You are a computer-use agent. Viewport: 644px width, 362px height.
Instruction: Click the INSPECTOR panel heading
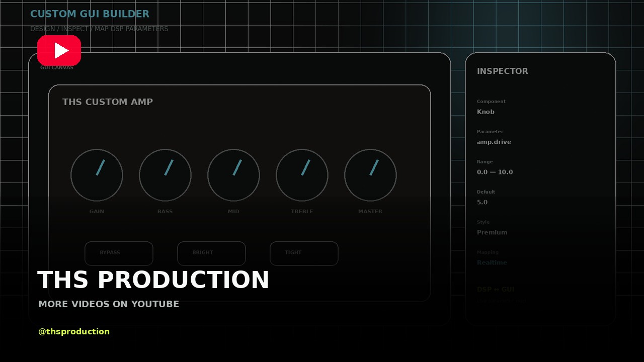tap(503, 71)
